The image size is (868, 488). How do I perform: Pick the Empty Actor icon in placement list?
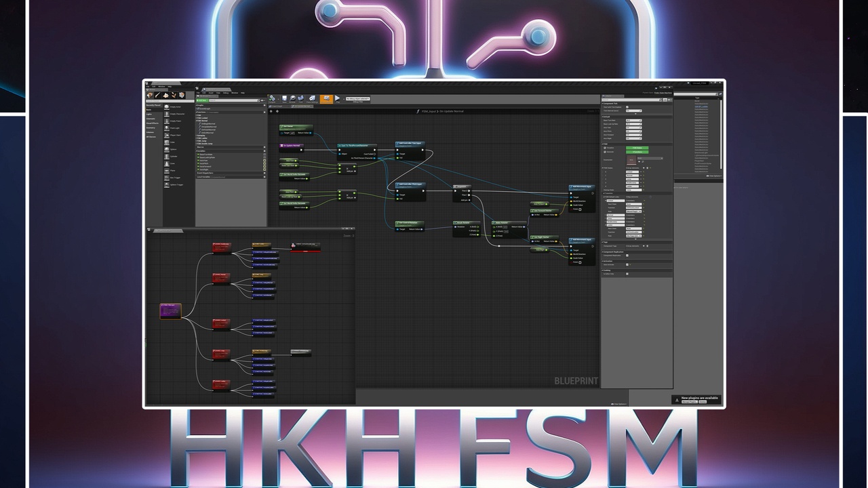click(x=167, y=106)
